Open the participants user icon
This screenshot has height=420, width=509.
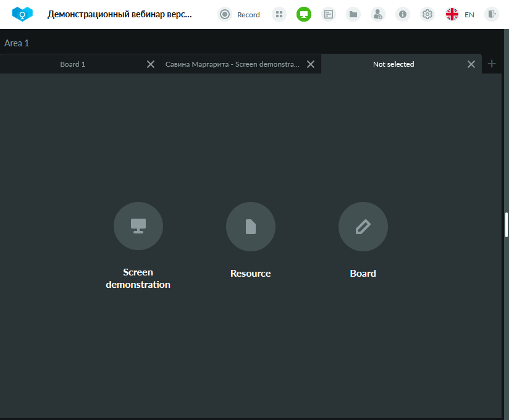click(378, 14)
